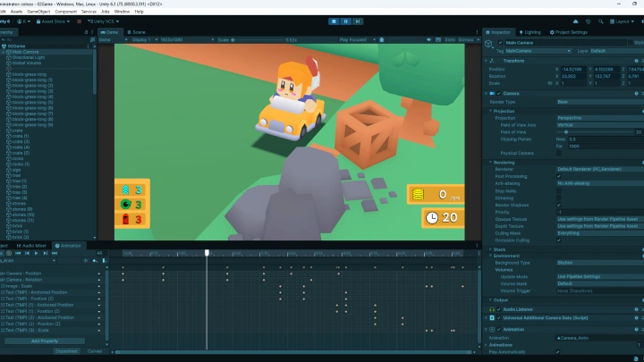Viewport: 644px width, 362px height.
Task: Switch to the Curves view
Action: pos(95,351)
